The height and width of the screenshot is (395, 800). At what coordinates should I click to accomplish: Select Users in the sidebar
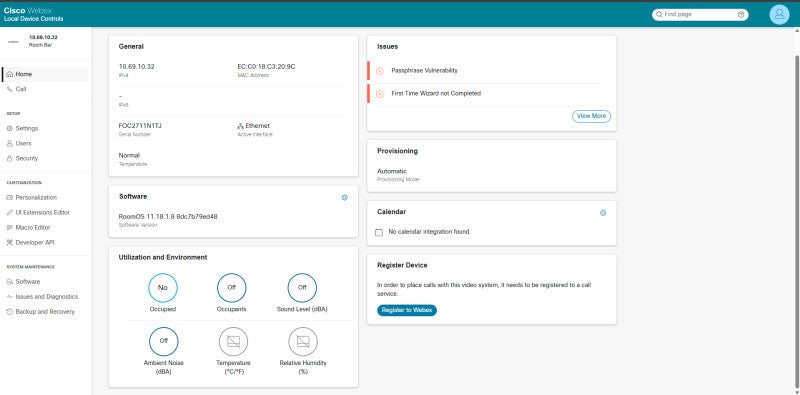tap(45, 144)
